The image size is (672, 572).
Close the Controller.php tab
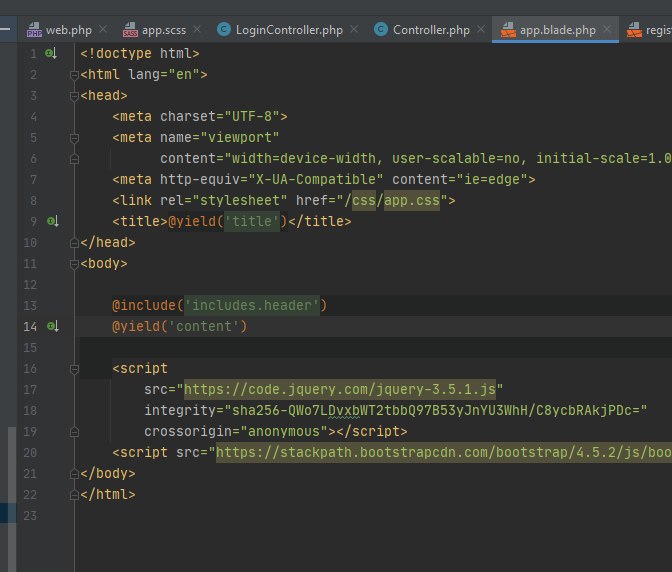click(481, 29)
